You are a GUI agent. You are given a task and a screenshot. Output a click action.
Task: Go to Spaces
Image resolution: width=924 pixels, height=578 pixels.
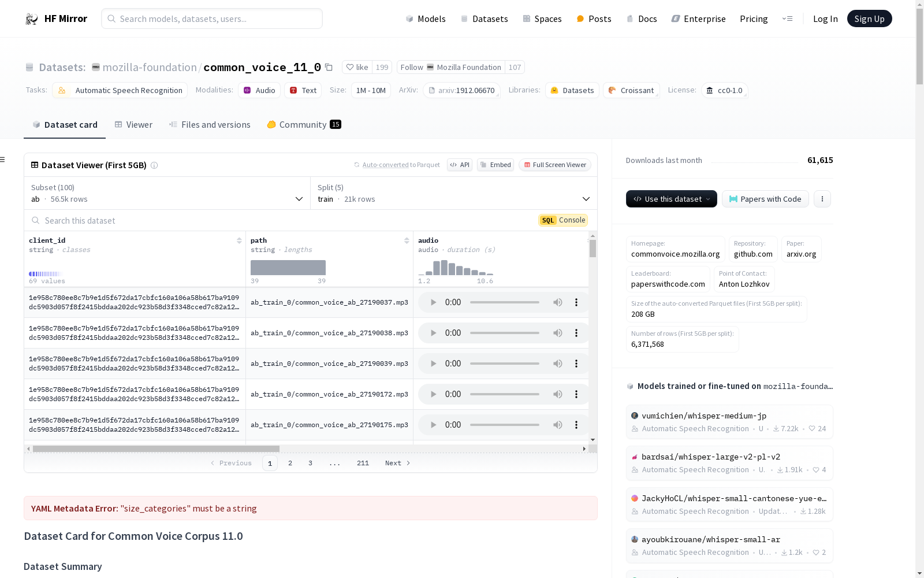(x=542, y=18)
